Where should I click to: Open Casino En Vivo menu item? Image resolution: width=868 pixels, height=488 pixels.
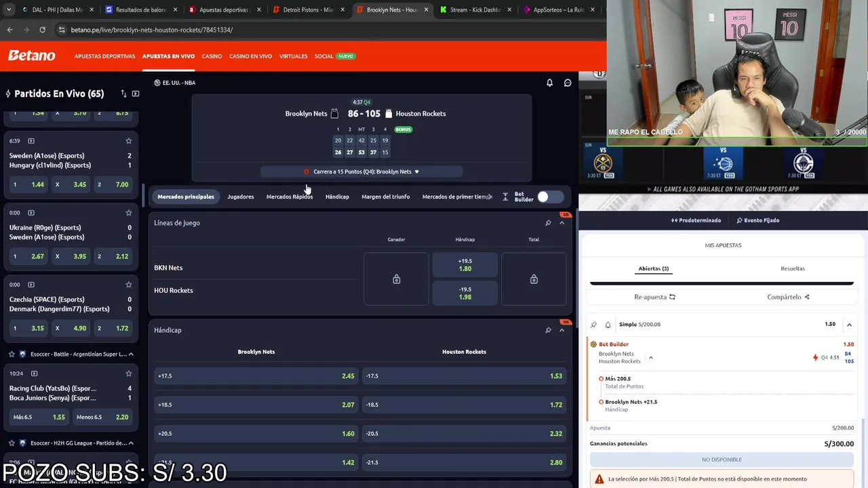(x=250, y=56)
